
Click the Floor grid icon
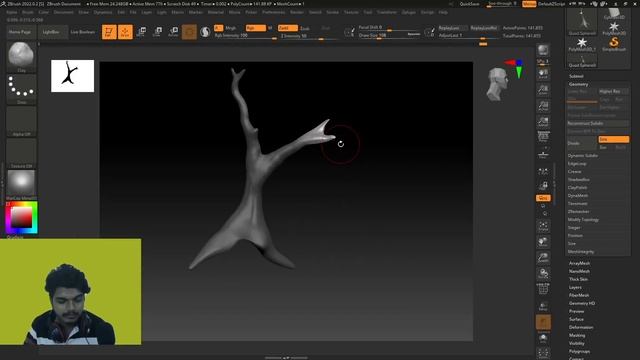pos(543,154)
